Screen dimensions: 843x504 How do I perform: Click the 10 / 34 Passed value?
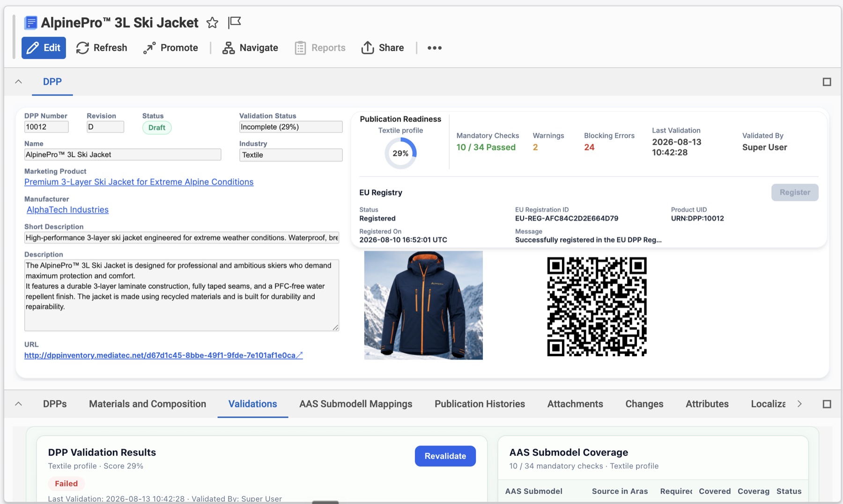tap(486, 147)
